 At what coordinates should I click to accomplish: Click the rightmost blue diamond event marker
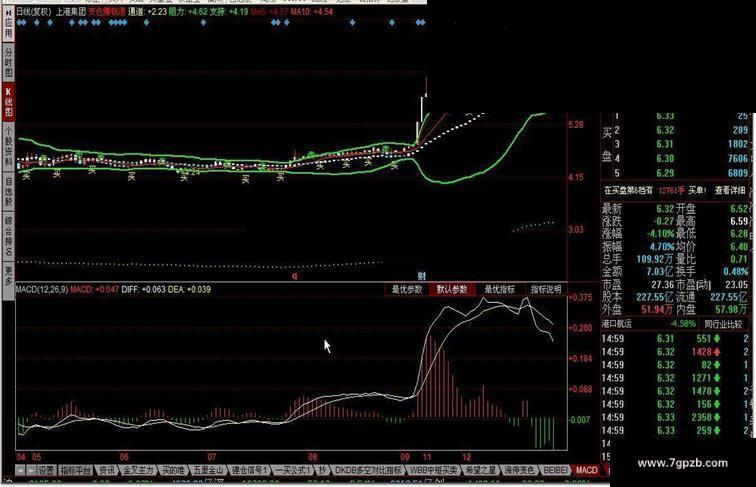click(x=423, y=23)
